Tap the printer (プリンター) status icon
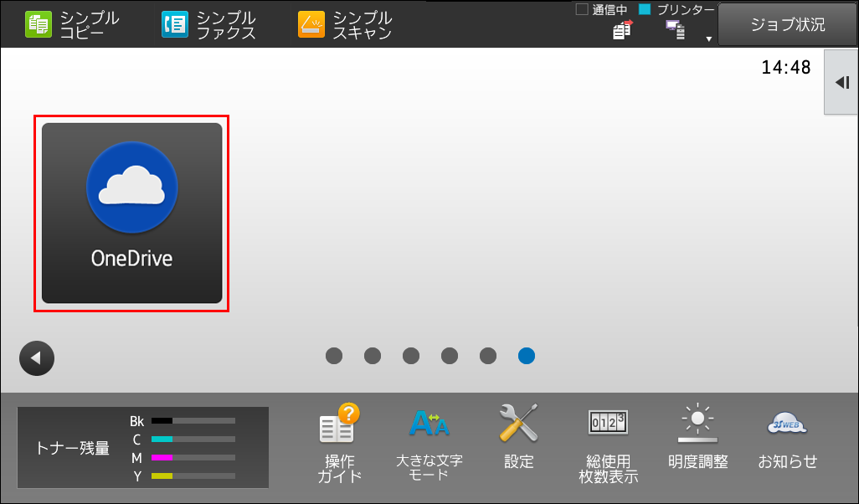859x504 pixels. 676,29
